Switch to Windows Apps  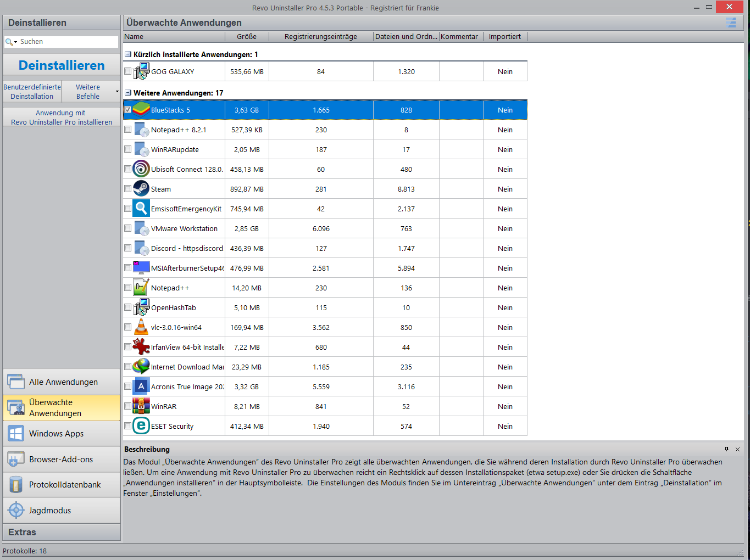(x=62, y=433)
